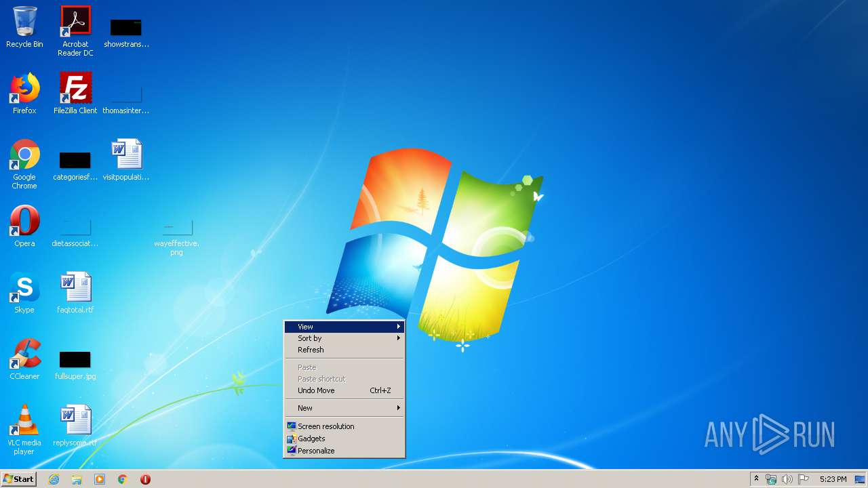This screenshot has width=868, height=488.
Task: Select the wayeffective.png desktop file
Action: coord(176,237)
